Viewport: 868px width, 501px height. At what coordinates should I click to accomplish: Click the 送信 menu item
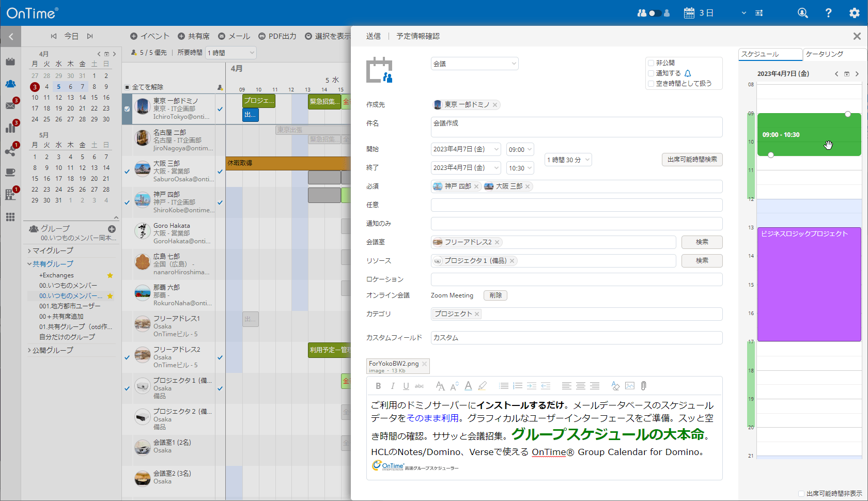pos(373,36)
